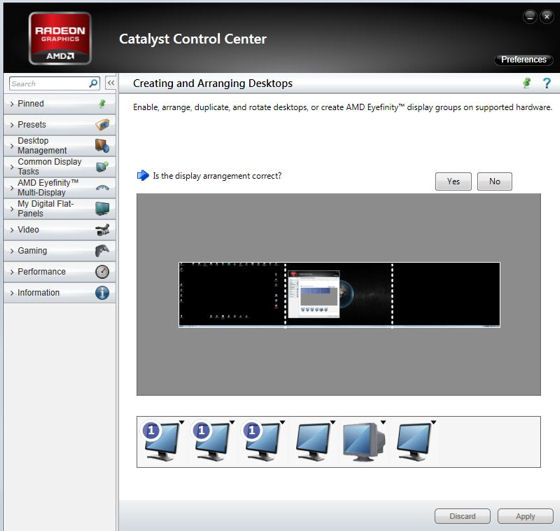Screen dimensions: 560x531
Task: Pin this page using the header pin icon
Action: (x=526, y=83)
